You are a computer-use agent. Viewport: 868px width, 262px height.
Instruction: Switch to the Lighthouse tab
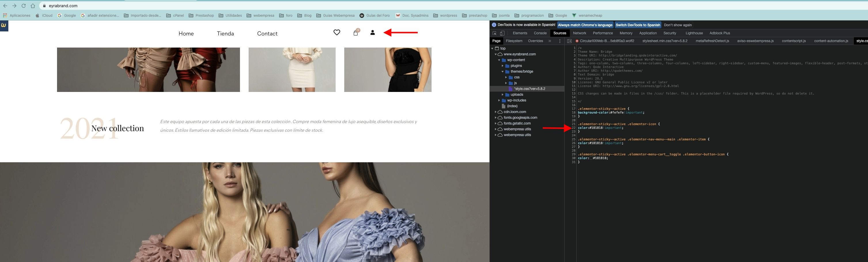point(694,33)
